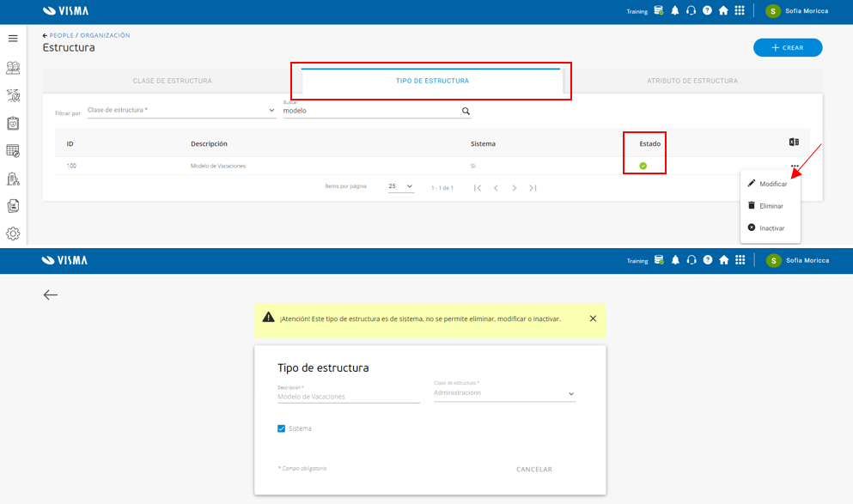
Task: Click the Sofia Moricca avatar in upper header
Action: click(x=773, y=11)
